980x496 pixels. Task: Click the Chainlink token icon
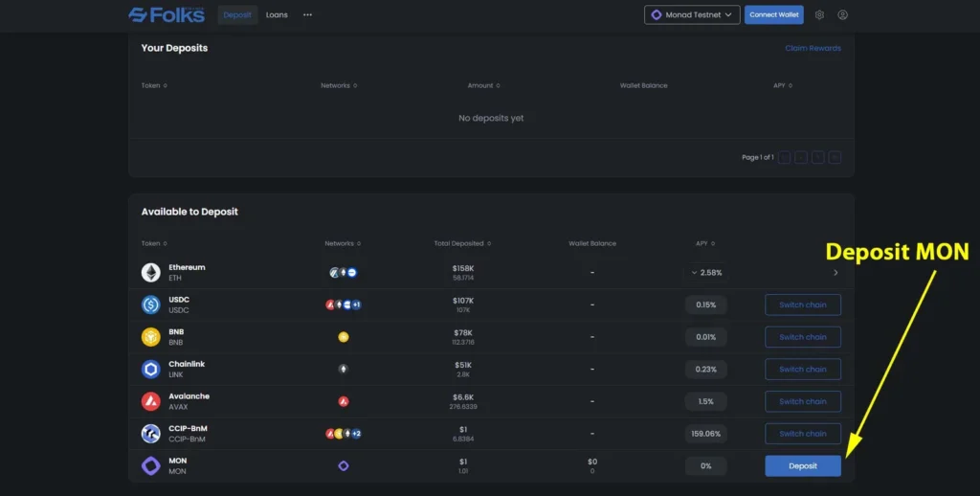pyautogui.click(x=150, y=369)
